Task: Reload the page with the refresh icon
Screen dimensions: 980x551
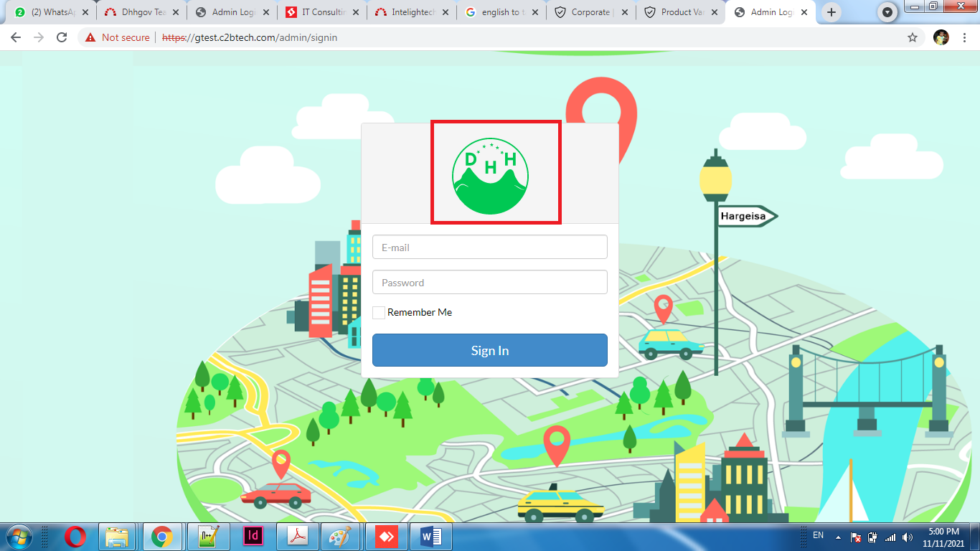Action: 62,37
